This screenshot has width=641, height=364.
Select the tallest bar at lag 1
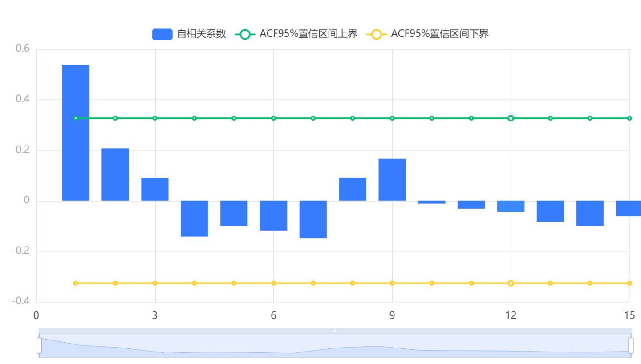(75, 133)
